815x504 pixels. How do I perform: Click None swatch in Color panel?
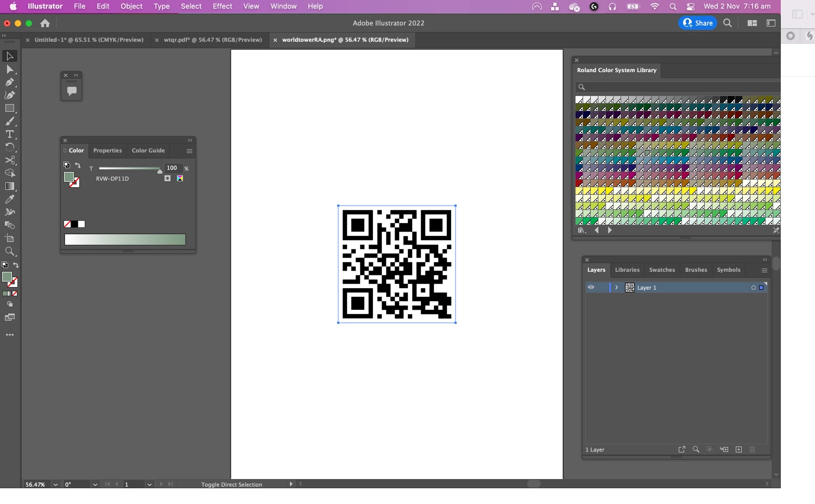67,225
